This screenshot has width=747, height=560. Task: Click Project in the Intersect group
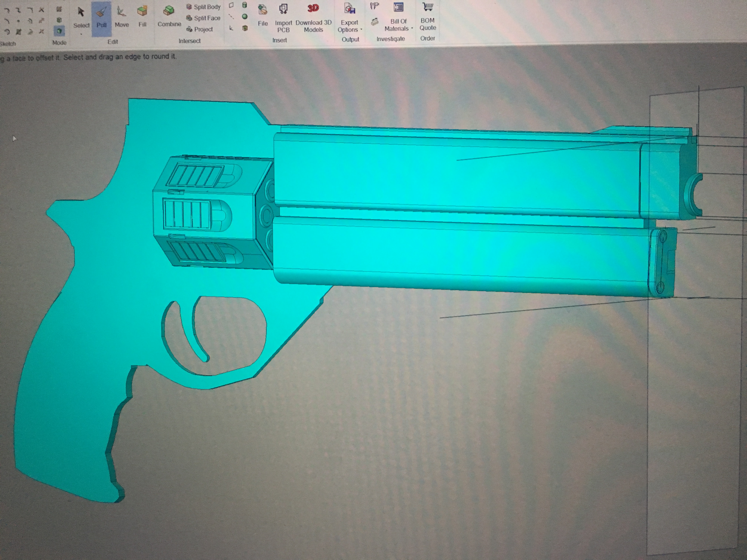200,29
